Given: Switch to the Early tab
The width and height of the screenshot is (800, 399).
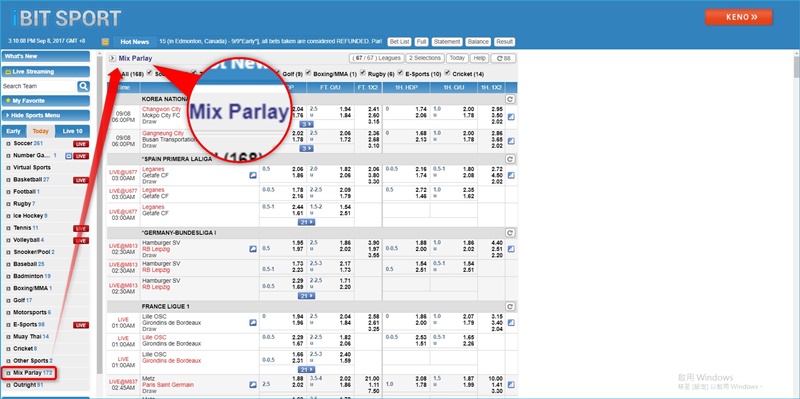Looking at the screenshot, I should click(x=14, y=131).
